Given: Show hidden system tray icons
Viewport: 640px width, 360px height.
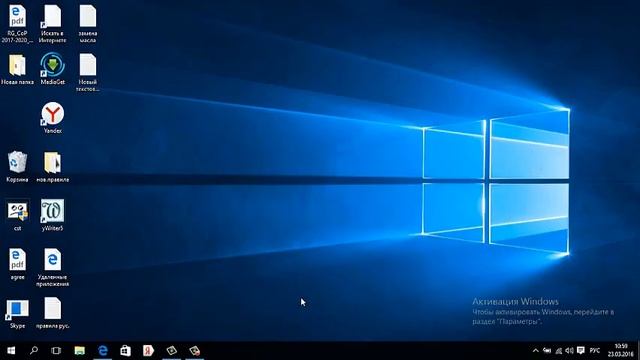Looking at the screenshot, I should 536,351.
